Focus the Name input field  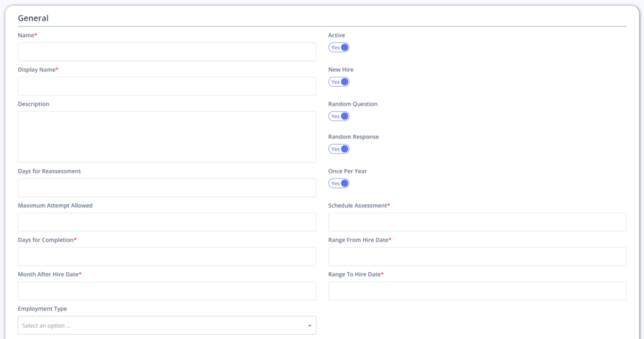[167, 52]
